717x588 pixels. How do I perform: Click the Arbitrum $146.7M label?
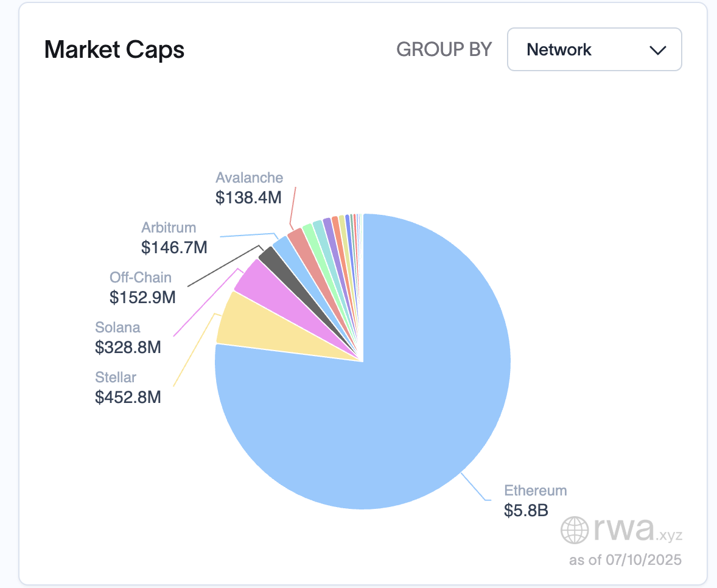point(174,238)
